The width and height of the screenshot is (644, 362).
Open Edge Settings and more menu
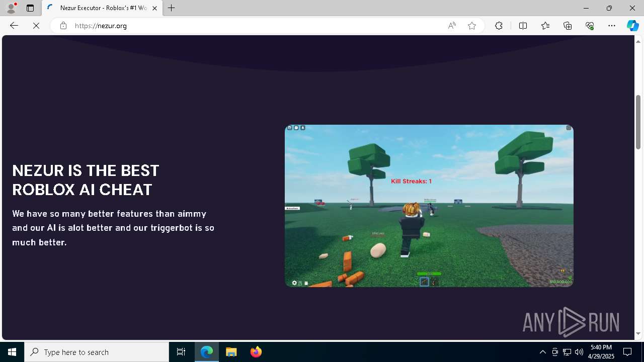[x=612, y=26]
